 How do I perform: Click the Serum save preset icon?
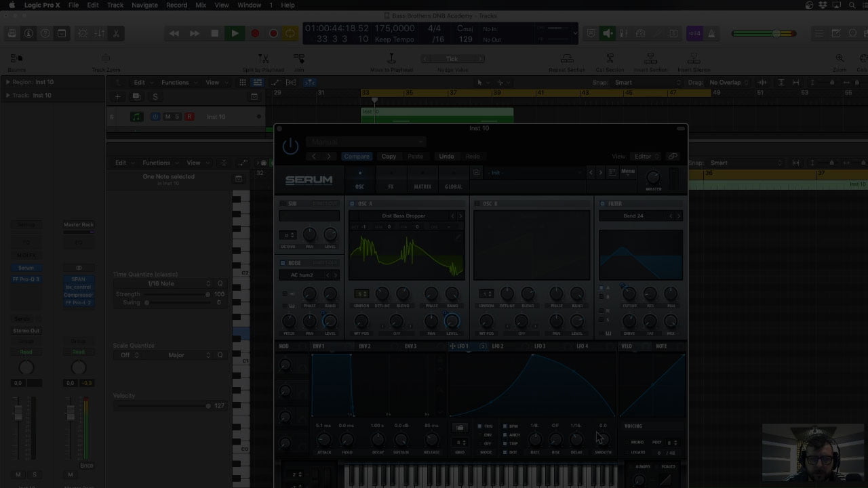tap(477, 173)
